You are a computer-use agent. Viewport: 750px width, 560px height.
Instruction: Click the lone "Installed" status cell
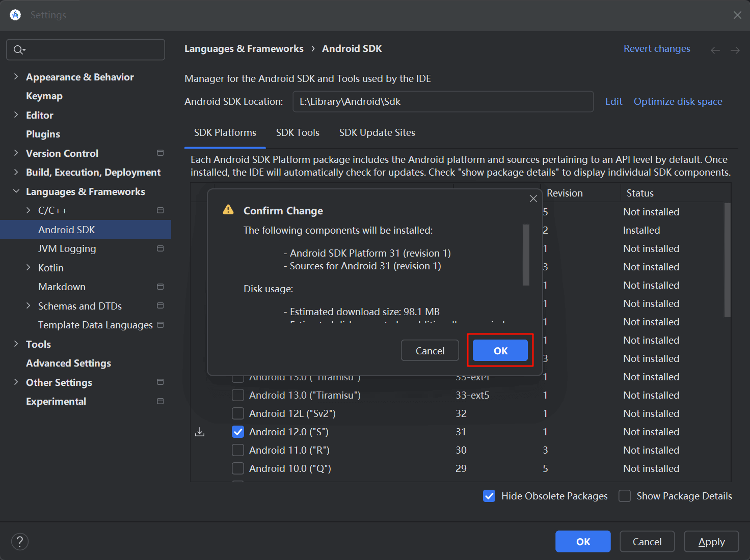pos(641,230)
